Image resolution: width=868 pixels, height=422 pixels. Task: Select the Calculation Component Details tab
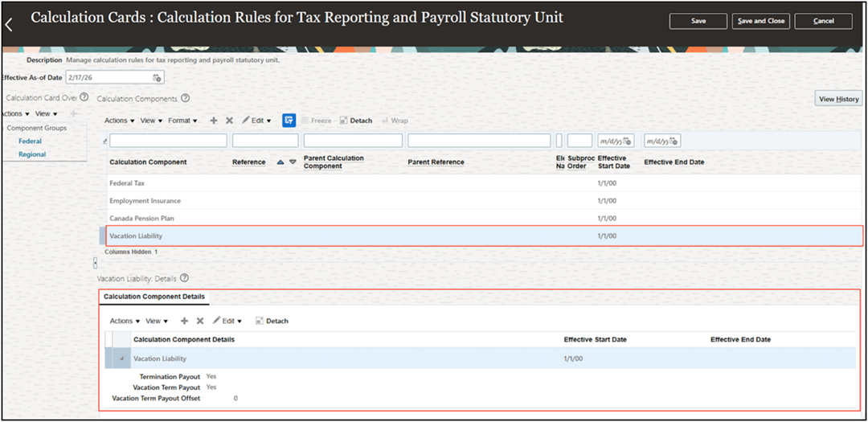point(154,297)
